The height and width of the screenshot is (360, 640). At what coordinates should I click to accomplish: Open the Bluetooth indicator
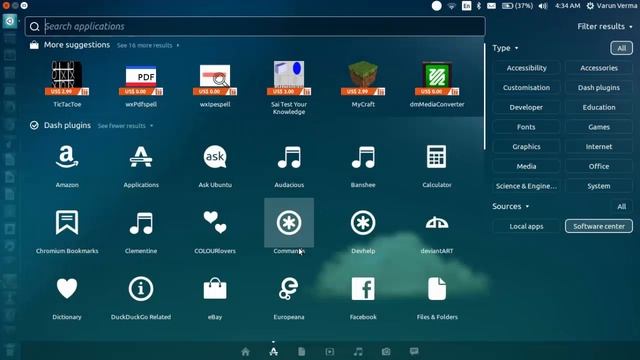point(478,6)
